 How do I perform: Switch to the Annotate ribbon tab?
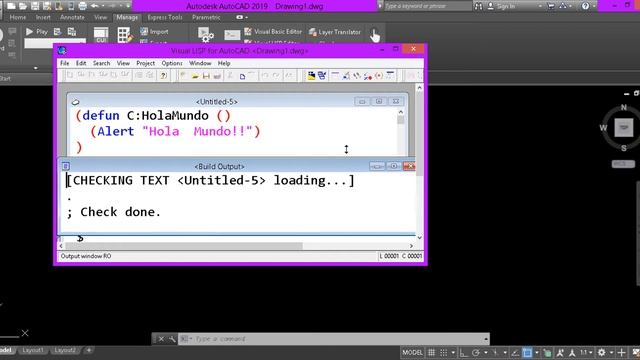click(72, 17)
